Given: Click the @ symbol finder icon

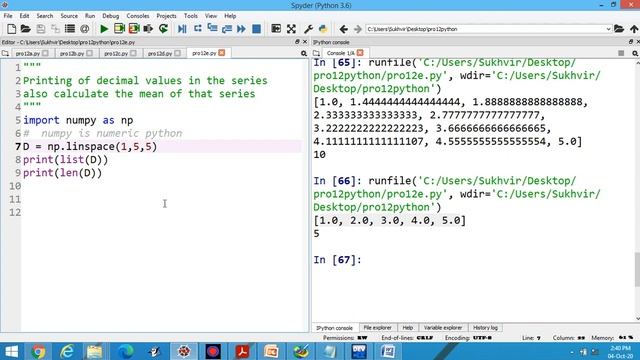Looking at the screenshot, I should click(x=84, y=29).
